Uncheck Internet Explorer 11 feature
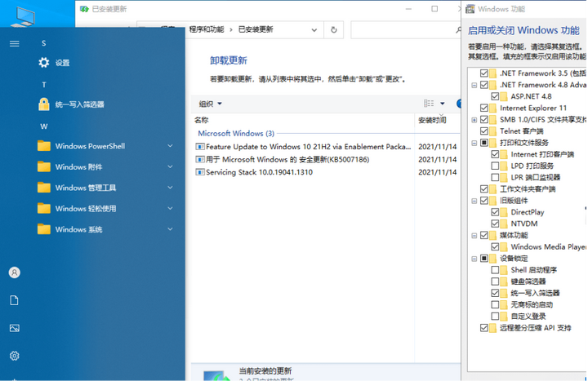This screenshot has height=381, width=588. [484, 108]
